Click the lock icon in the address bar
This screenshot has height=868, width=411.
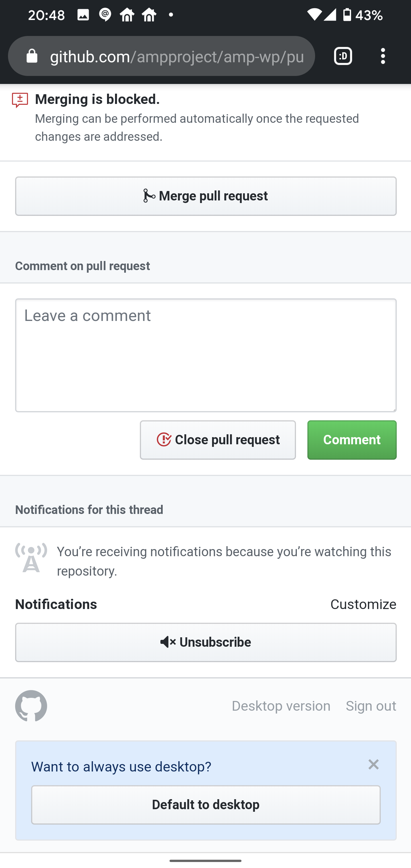pyautogui.click(x=31, y=56)
